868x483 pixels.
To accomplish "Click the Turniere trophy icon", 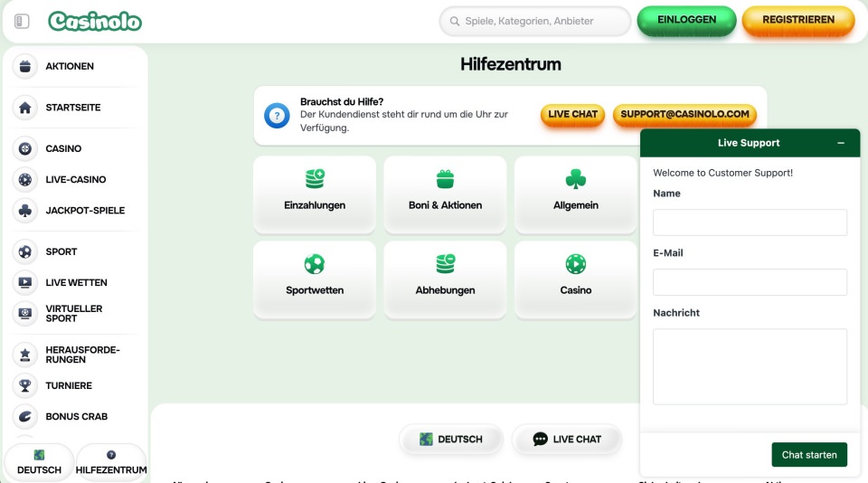I will [25, 385].
